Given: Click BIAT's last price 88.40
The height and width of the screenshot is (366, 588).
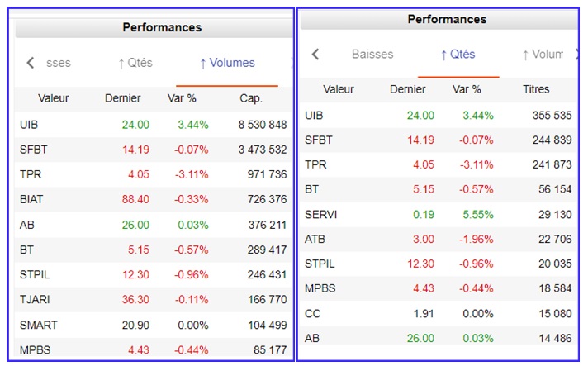Looking at the screenshot, I should coord(135,199).
